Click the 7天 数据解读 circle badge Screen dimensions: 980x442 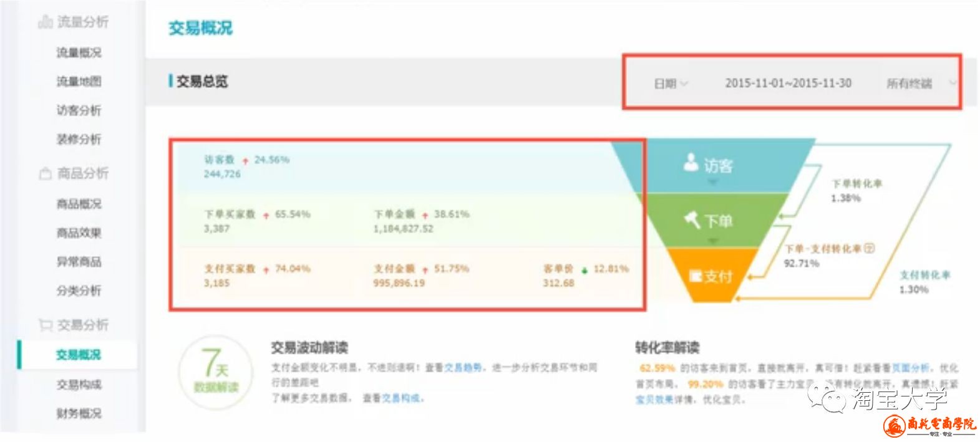click(x=215, y=370)
